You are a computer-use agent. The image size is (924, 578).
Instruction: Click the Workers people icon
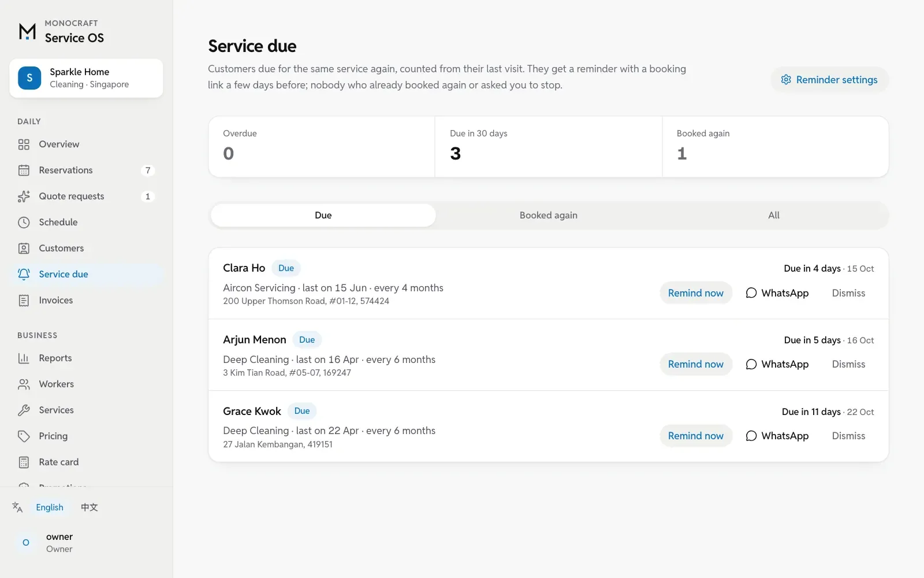coord(24,384)
